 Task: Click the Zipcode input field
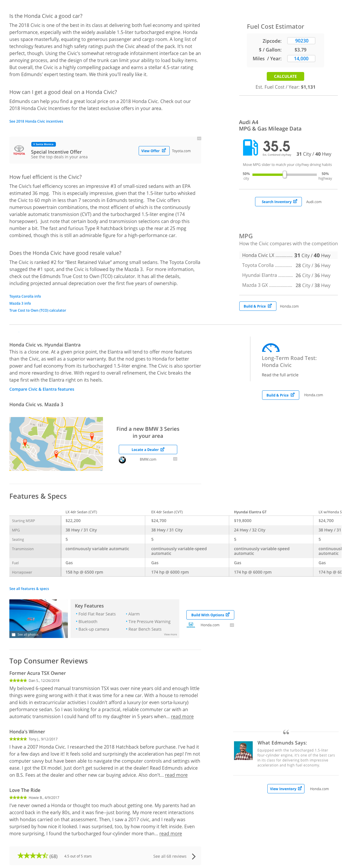(301, 41)
